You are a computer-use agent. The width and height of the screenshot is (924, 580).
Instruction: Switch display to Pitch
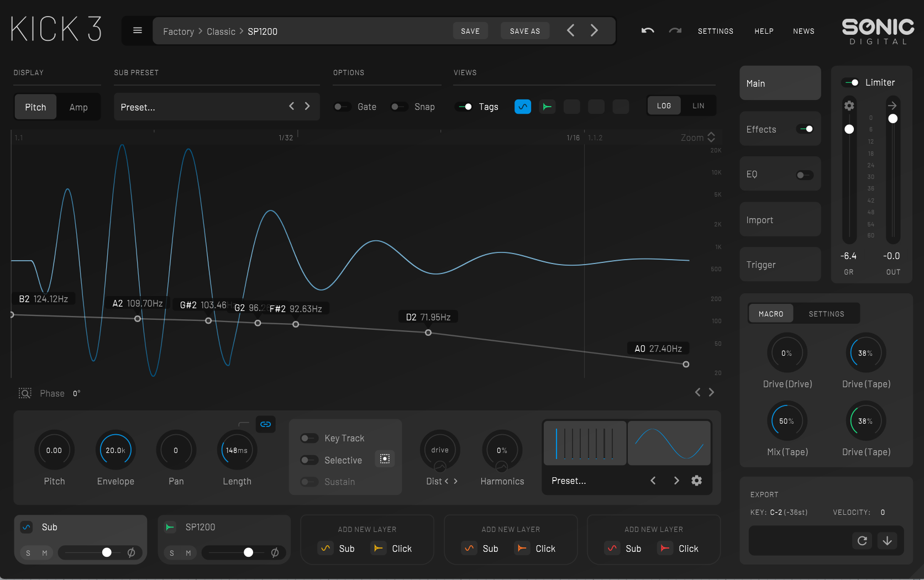35,107
